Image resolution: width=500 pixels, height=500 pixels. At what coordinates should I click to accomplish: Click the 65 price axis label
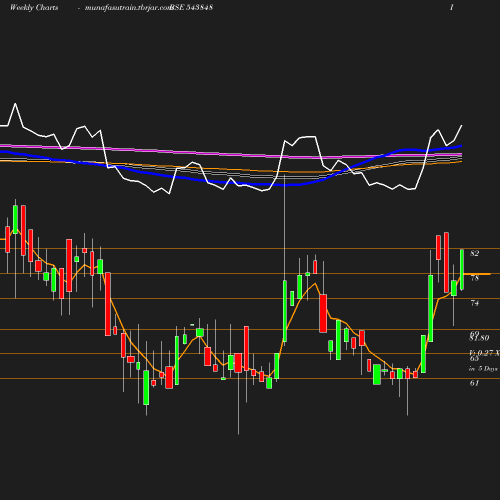click(475, 358)
